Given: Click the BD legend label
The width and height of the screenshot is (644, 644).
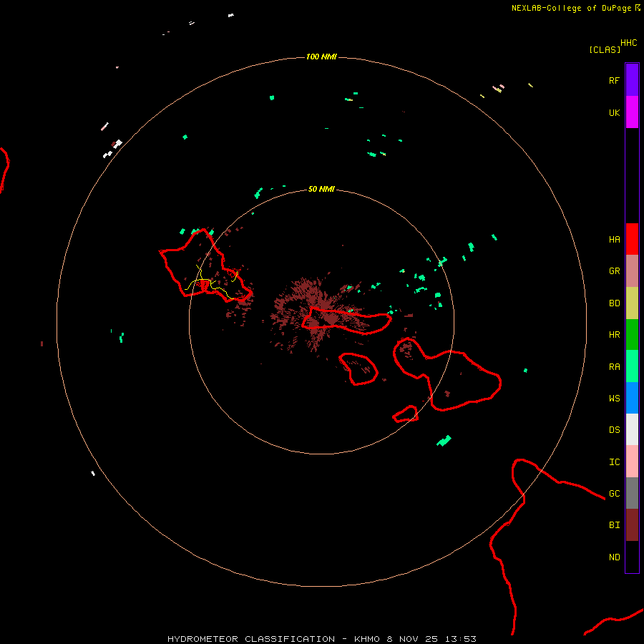Looking at the screenshot, I should tap(614, 303).
